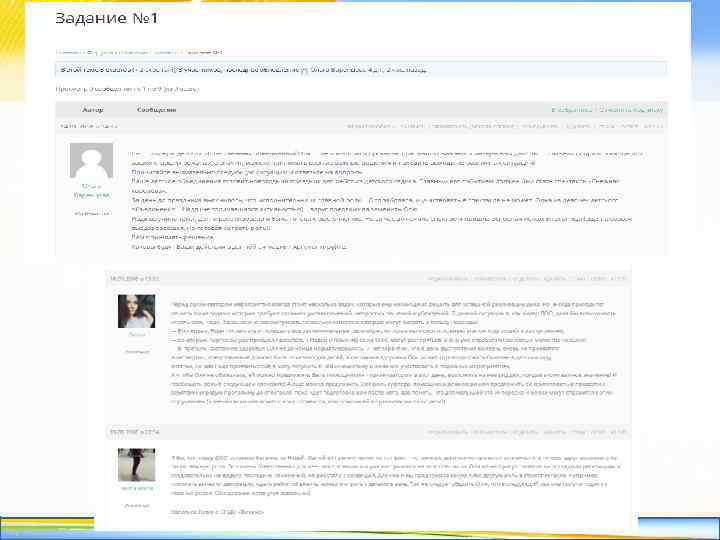Viewport: 720px width, 540px height.
Task: Click the rightmost link in the Автор/Сообщение header bar
Action: point(631,110)
